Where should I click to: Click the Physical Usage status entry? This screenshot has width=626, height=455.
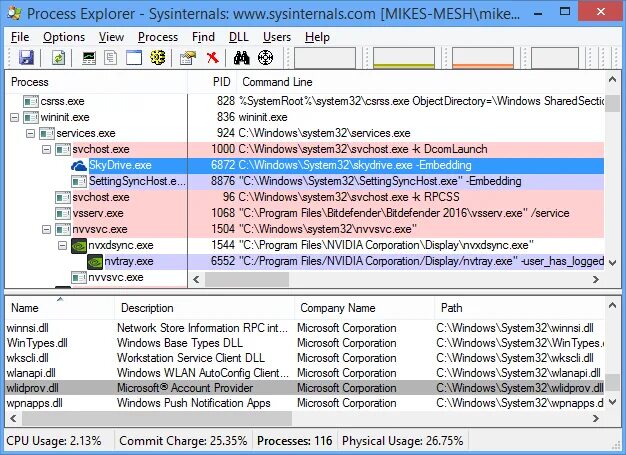point(402,441)
